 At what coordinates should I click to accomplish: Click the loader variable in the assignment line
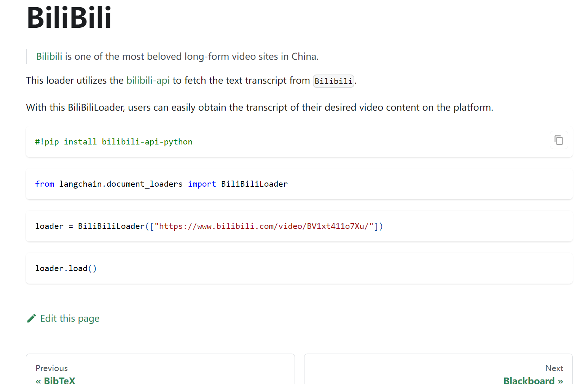49,226
